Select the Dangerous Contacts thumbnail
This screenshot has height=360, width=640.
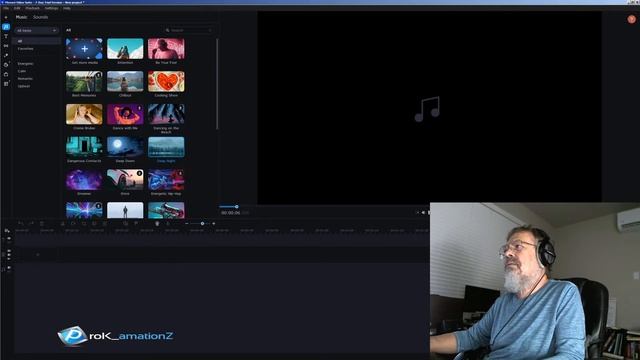coord(84,147)
